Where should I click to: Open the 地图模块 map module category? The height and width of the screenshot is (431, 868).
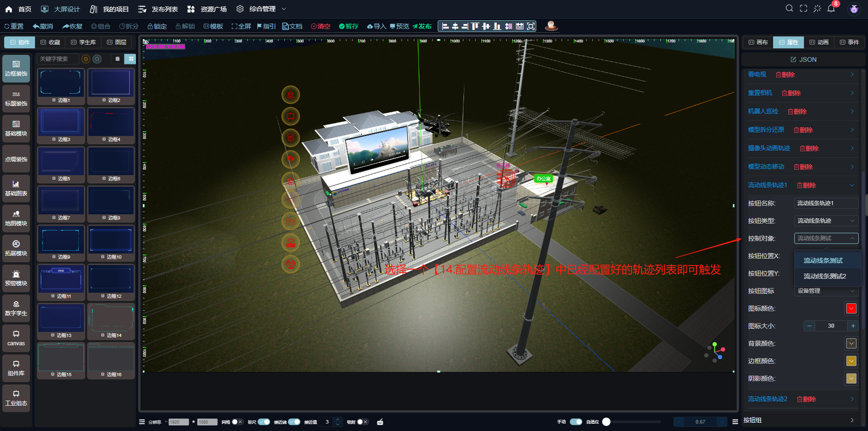click(x=16, y=218)
